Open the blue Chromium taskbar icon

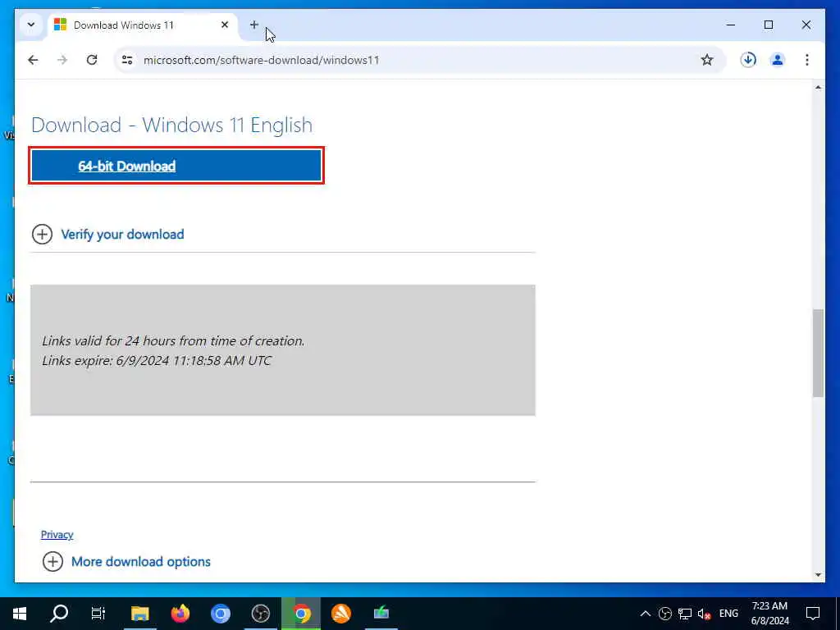pos(220,614)
